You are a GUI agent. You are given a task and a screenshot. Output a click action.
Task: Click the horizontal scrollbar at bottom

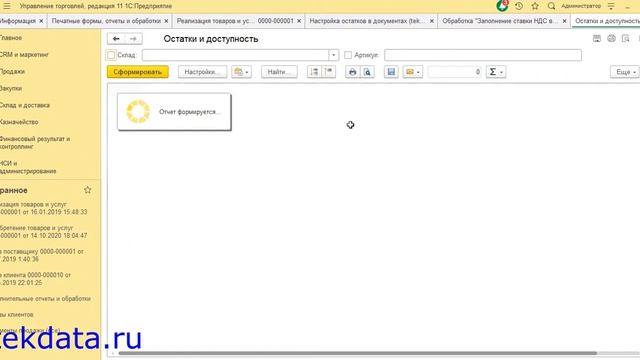point(358,353)
